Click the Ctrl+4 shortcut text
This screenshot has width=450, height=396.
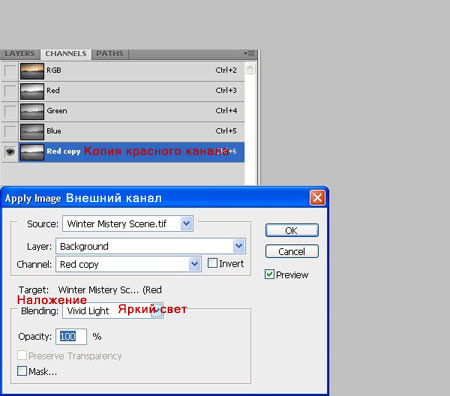pyautogui.click(x=226, y=111)
